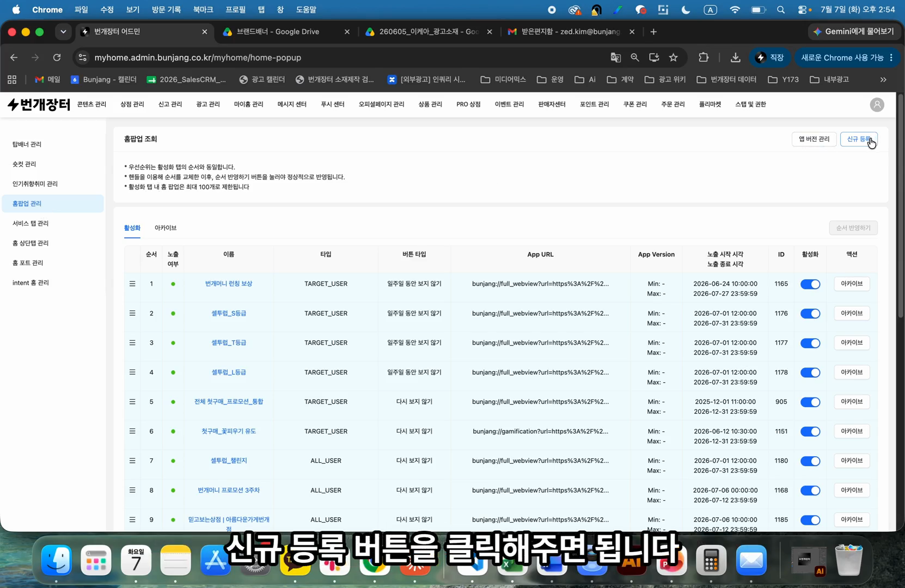The width and height of the screenshot is (905, 588).
Task: Click the translate page icon
Action: (616, 58)
